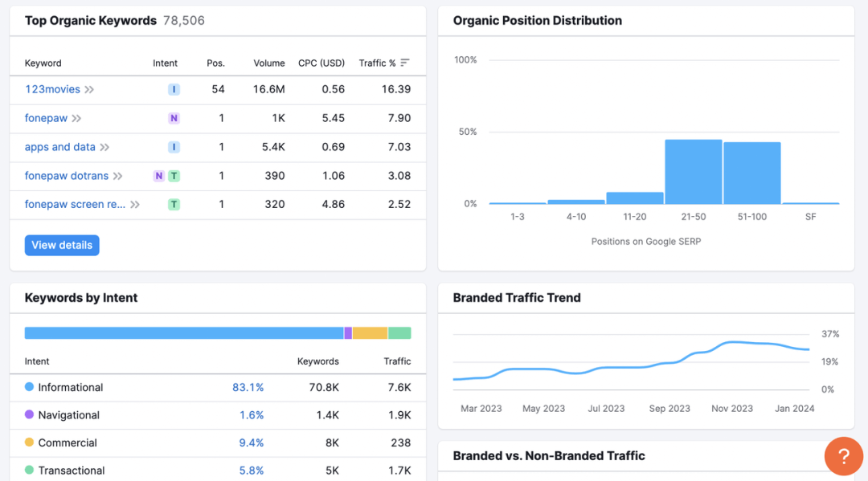Click the 21-50 positions bar in chart
Image resolution: width=868 pixels, height=481 pixels.
click(693, 172)
